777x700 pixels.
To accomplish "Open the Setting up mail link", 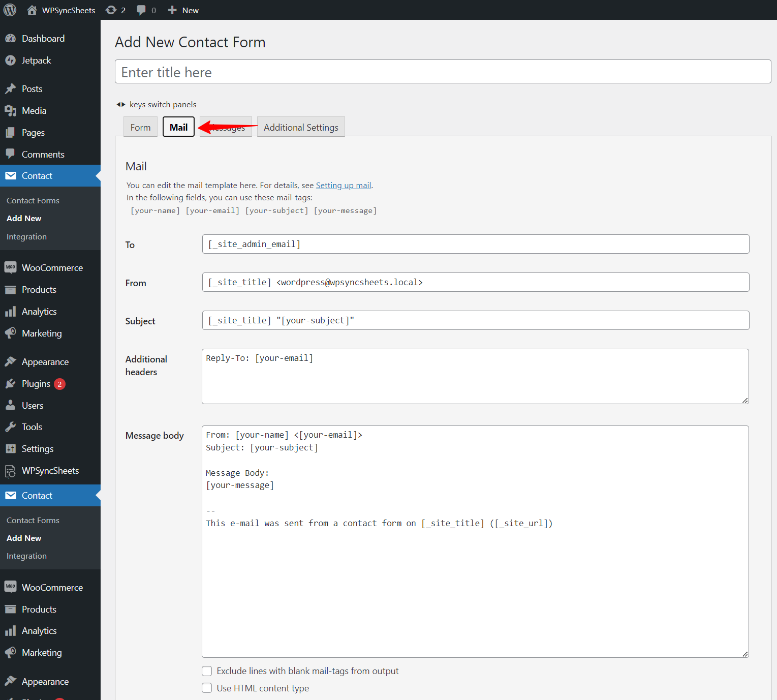I will (x=344, y=186).
